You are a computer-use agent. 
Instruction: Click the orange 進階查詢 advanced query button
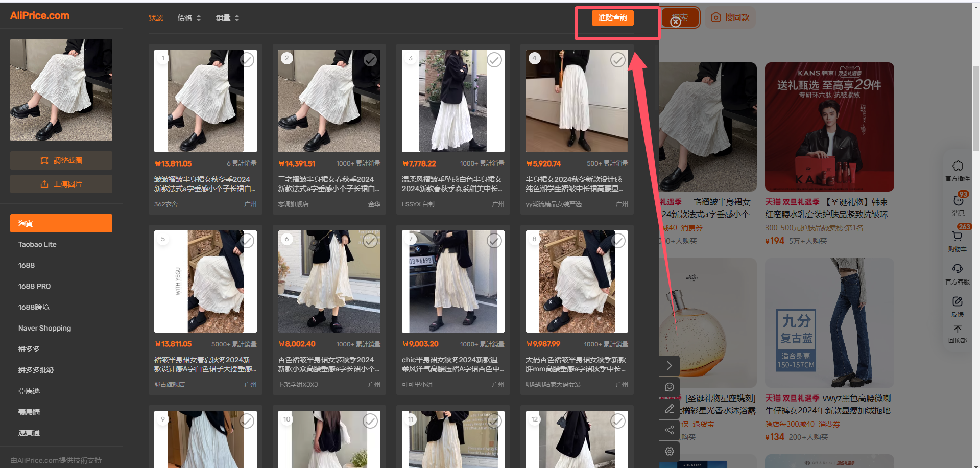[612, 18]
